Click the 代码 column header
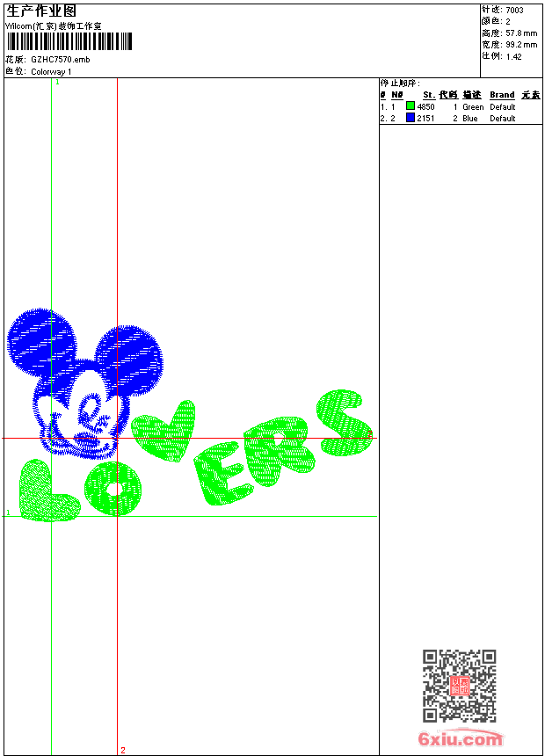 point(448,95)
